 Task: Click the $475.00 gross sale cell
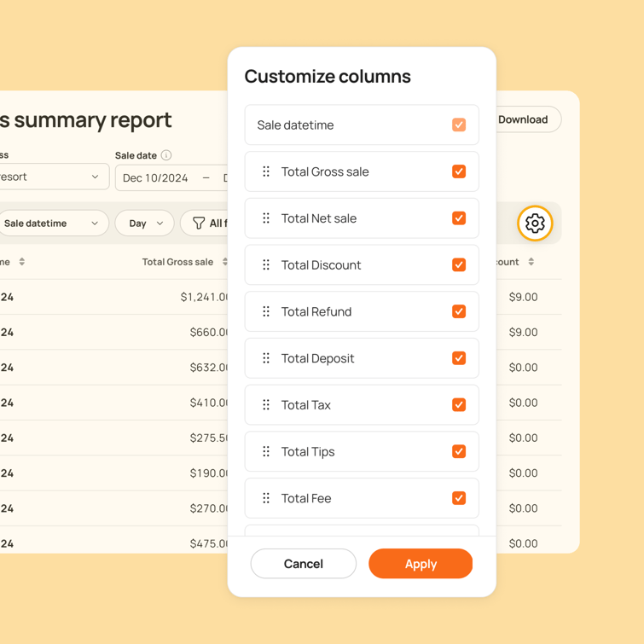(x=209, y=543)
